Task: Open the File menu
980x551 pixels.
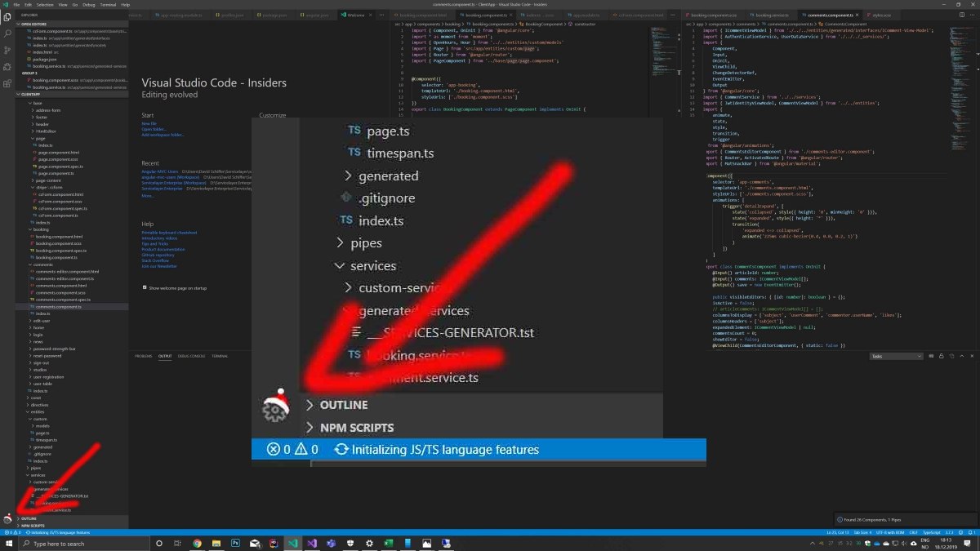Action: [x=16, y=5]
